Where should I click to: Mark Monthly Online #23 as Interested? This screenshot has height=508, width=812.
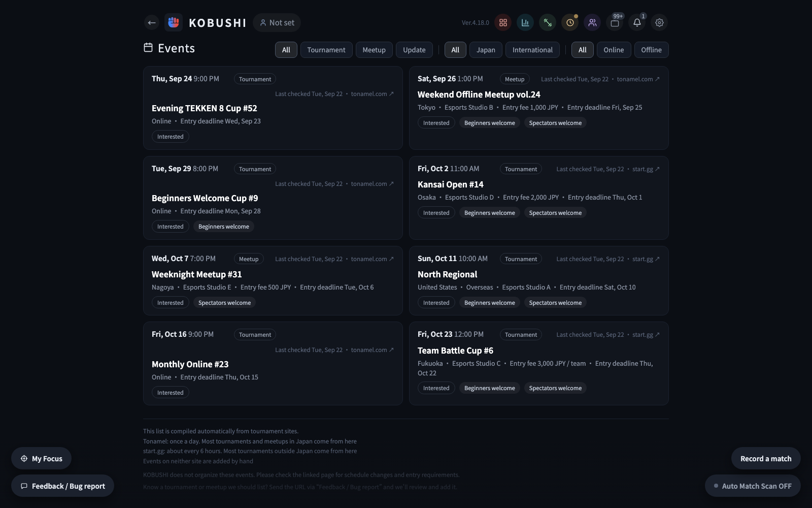tap(170, 393)
